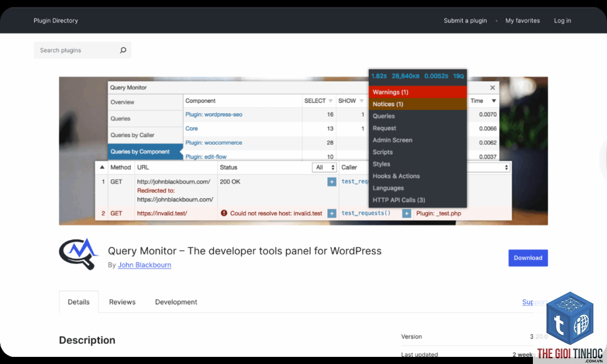Click Plugin: wordpress-seo component

pos(213,114)
